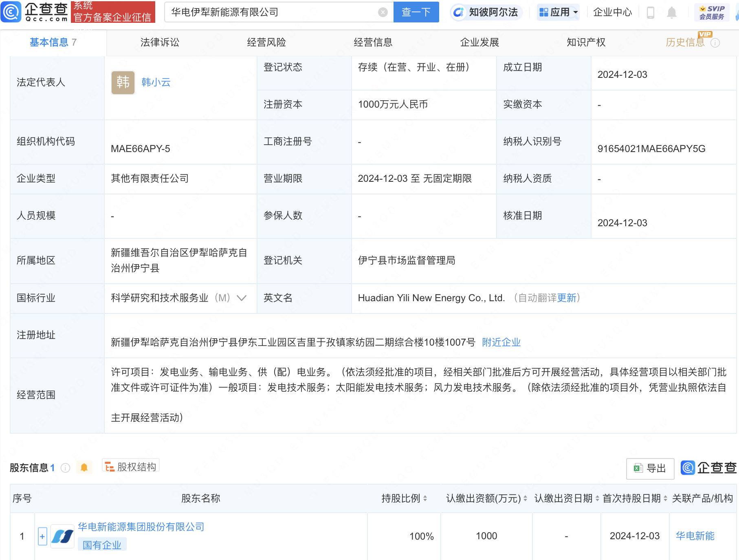Screen dimensions: 739x560
Task: Click the notification bell in top bar
Action: (672, 13)
